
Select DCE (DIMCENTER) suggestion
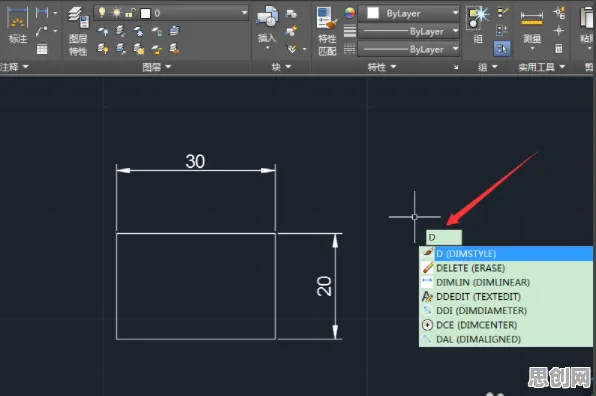coord(506,325)
